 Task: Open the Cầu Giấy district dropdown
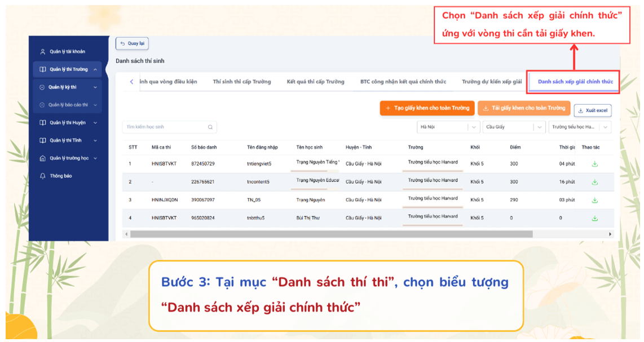tap(513, 127)
